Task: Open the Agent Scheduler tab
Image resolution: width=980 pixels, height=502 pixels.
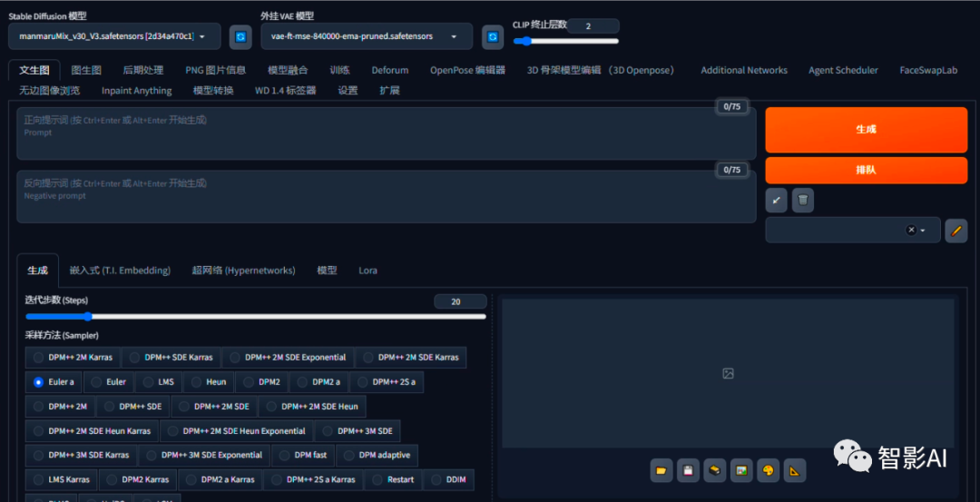Action: point(843,71)
